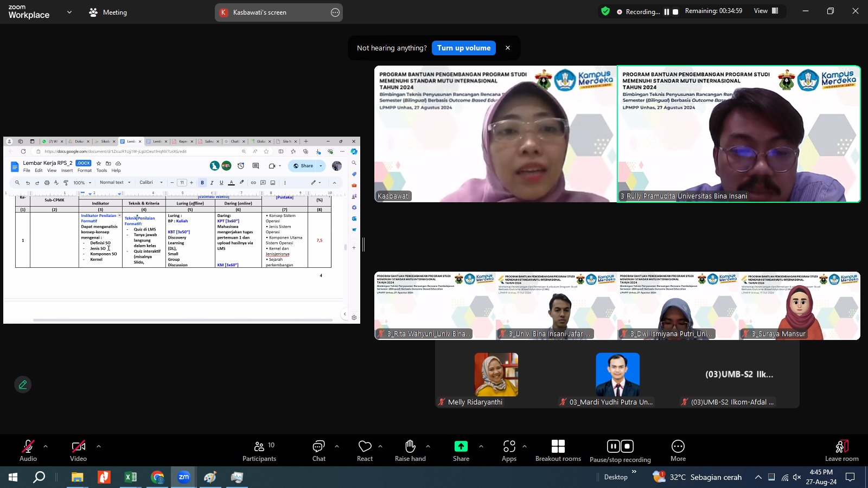This screenshot has width=868, height=488.
Task: Unmute the Audio microphone
Action: [x=28, y=450]
